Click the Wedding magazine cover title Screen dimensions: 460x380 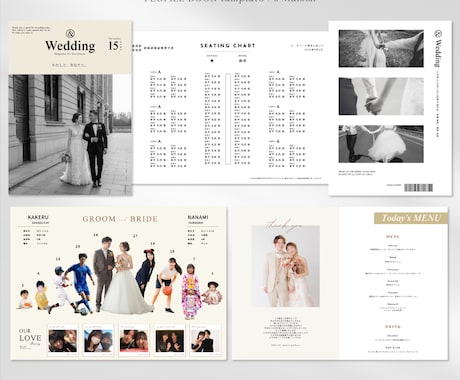[70, 46]
